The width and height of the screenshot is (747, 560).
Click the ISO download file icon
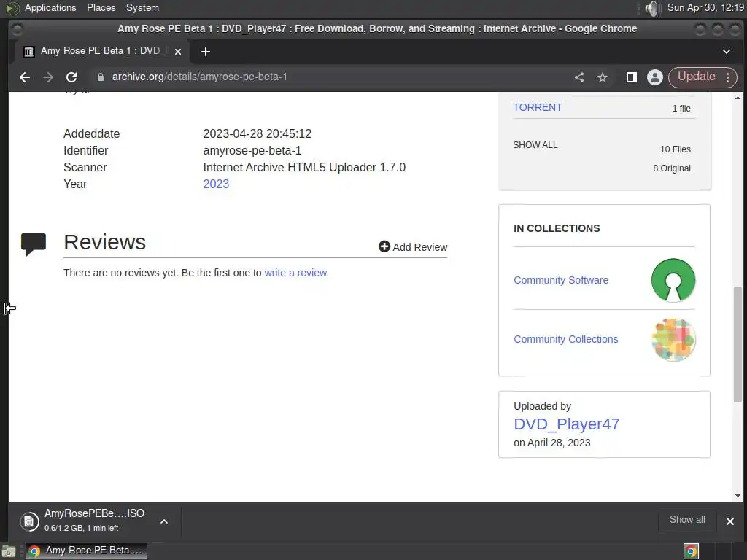tap(29, 521)
